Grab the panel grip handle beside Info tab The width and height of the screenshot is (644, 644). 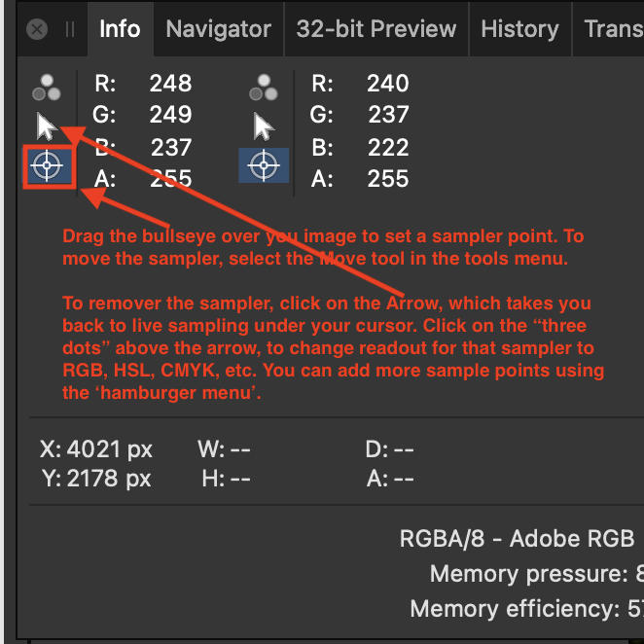pos(70,29)
